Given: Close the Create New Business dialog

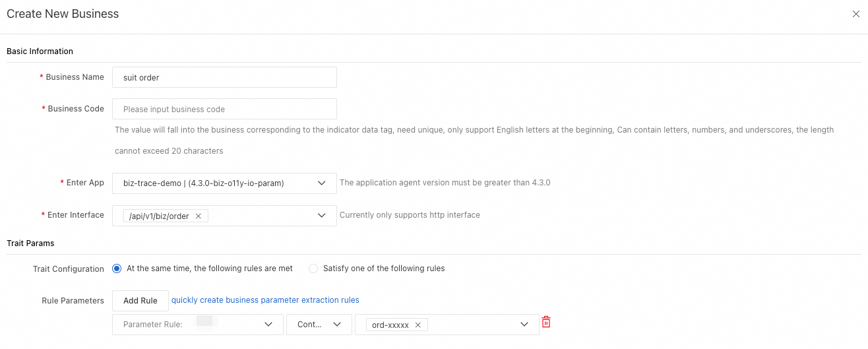Looking at the screenshot, I should coord(855,14).
